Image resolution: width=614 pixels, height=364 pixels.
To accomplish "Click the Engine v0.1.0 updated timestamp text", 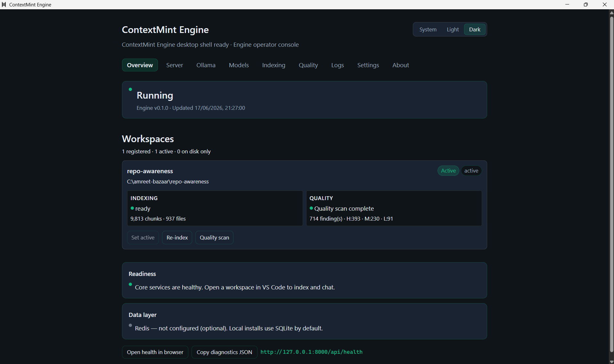I will pos(191,108).
